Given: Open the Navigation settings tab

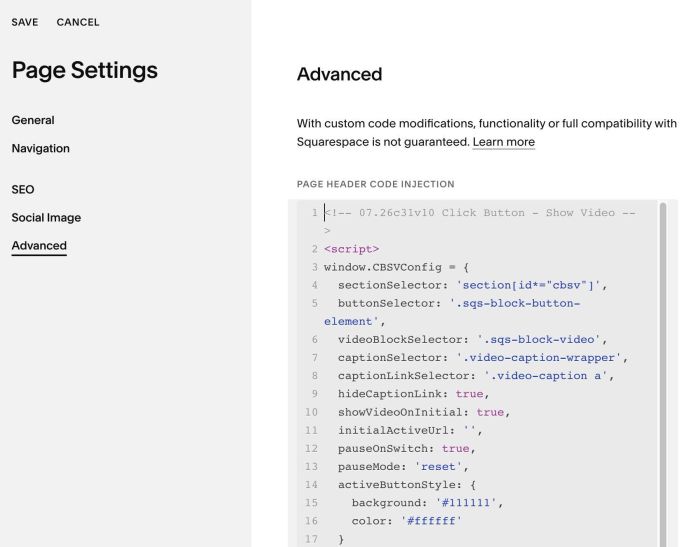Looking at the screenshot, I should [x=41, y=148].
